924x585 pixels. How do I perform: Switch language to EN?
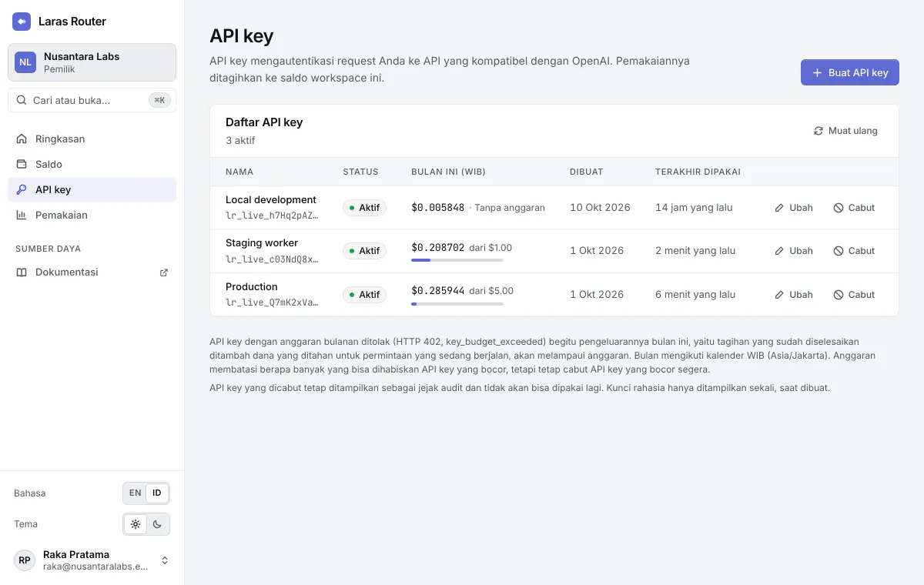pos(136,493)
